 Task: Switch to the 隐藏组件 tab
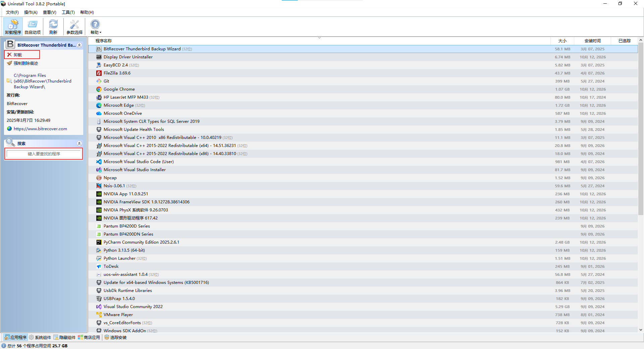pyautogui.click(x=64, y=337)
